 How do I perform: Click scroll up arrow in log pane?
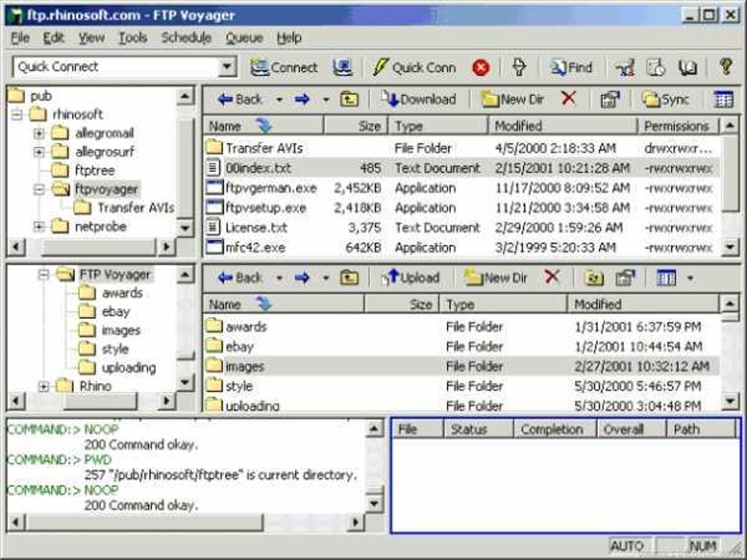[374, 428]
